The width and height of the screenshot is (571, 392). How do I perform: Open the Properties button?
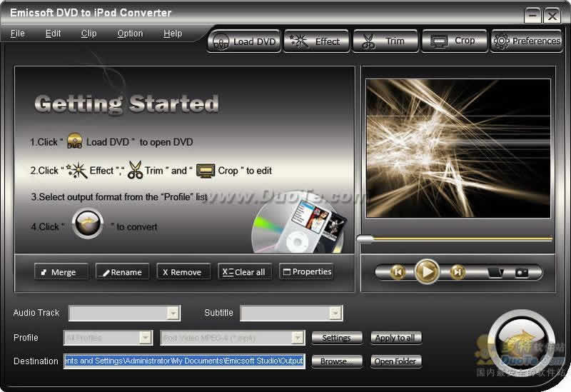(306, 272)
